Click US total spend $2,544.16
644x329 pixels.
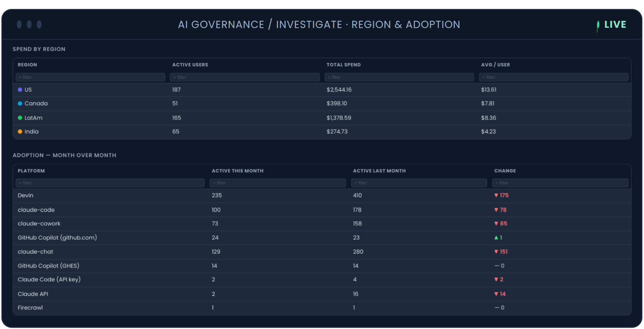pos(339,90)
